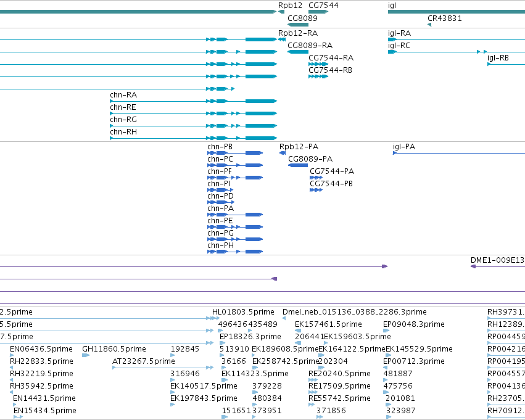Viewport: 525px width, 420px height.
Task: Select the EP09048.3prime EST label
Action: coord(414,324)
